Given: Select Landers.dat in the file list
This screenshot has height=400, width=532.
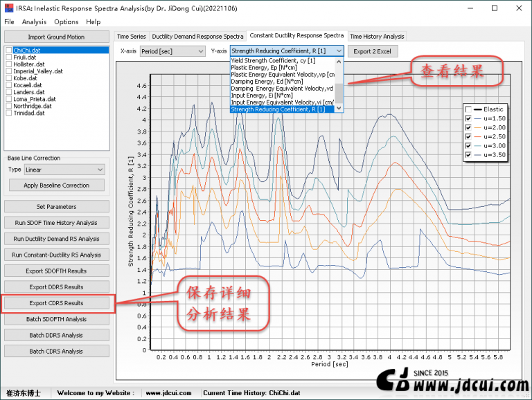Looking at the screenshot, I should pos(29,92).
